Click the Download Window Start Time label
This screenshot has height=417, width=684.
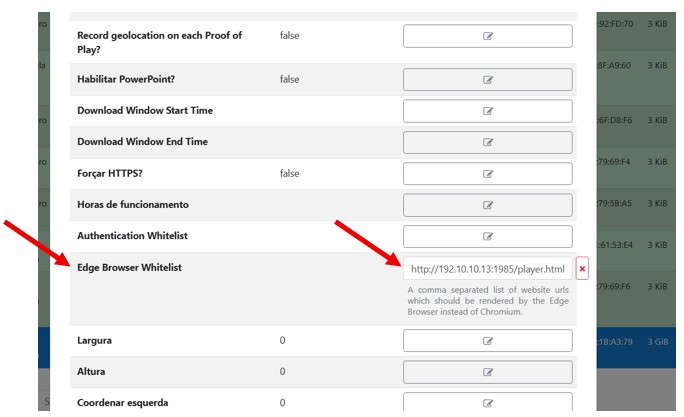click(x=145, y=110)
